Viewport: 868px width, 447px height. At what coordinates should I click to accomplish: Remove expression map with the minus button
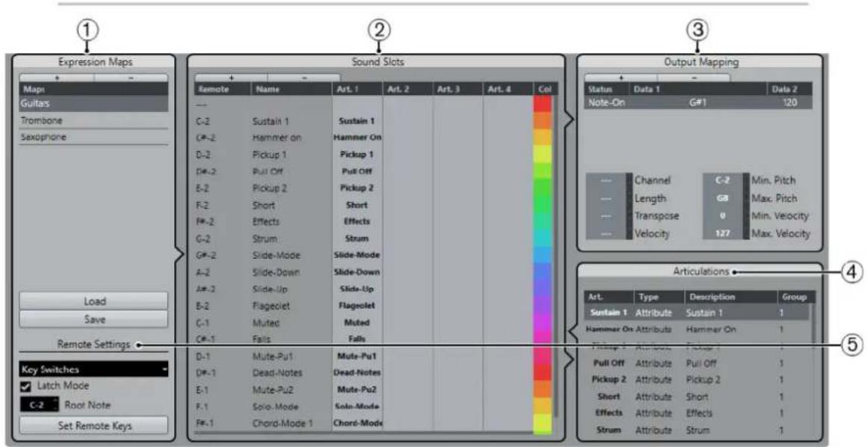coord(131,78)
